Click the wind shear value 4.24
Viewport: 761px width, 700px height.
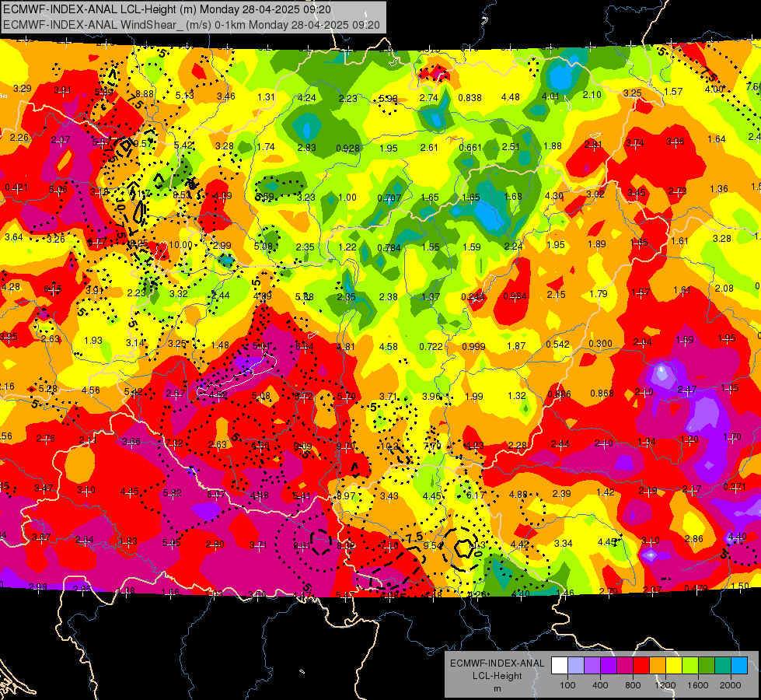[x=307, y=98]
